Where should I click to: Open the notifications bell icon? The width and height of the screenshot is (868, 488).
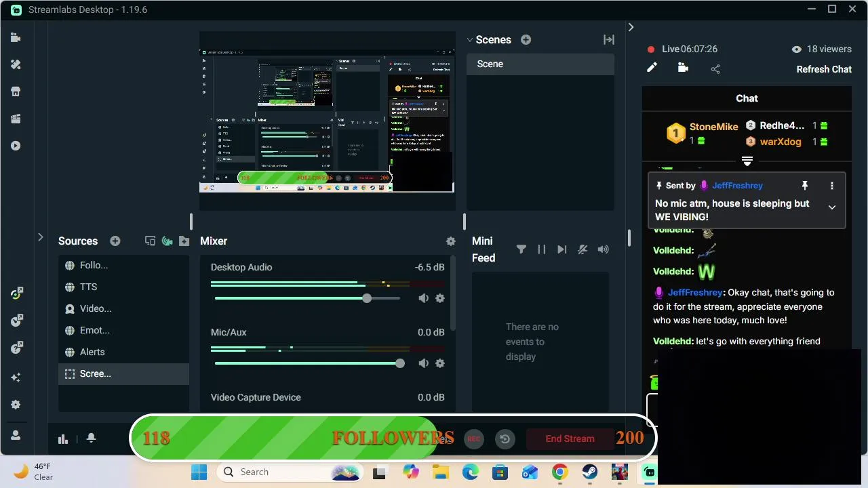click(91, 439)
